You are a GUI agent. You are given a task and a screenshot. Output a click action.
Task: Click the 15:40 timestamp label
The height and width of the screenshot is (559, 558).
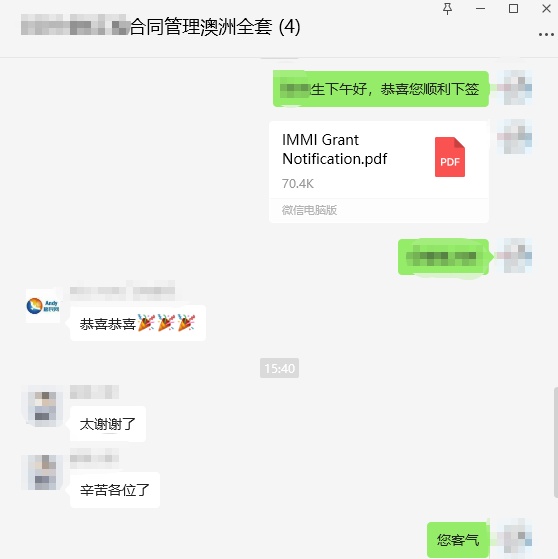coord(280,368)
